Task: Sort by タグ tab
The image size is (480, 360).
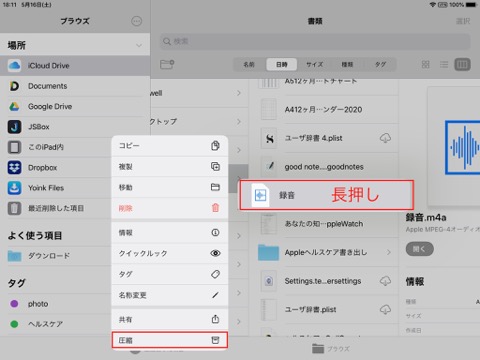Action: click(380, 64)
